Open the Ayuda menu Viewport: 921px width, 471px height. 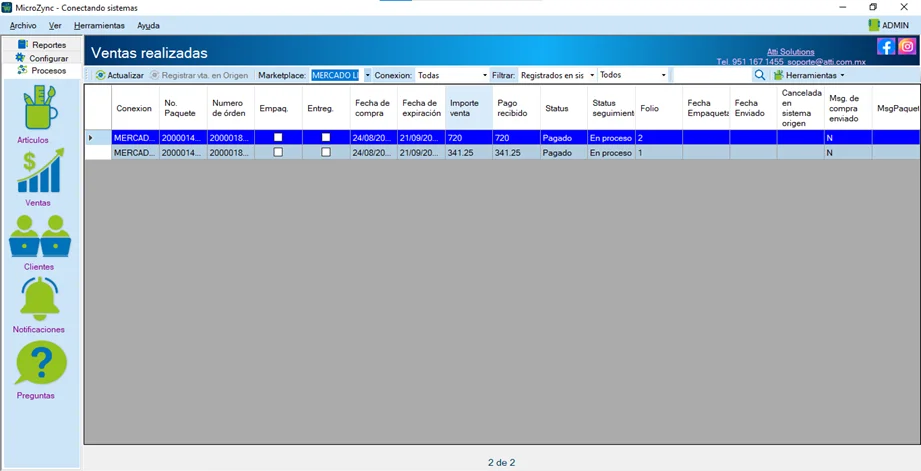(x=148, y=26)
